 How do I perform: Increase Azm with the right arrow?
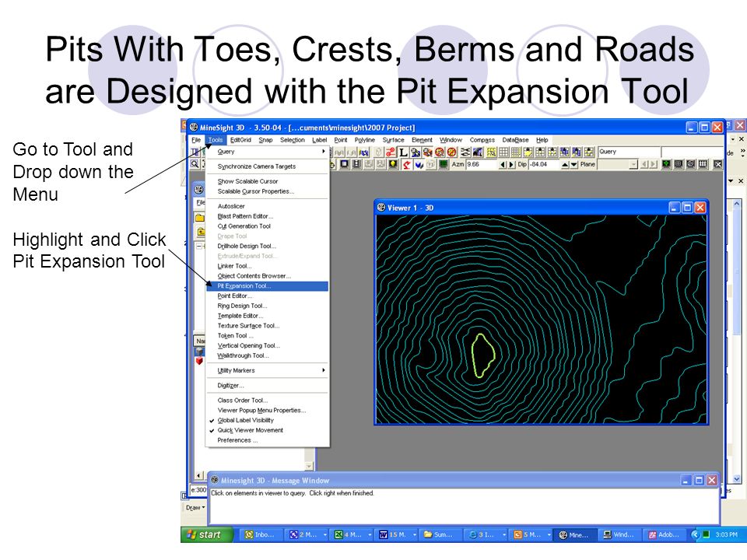point(512,164)
